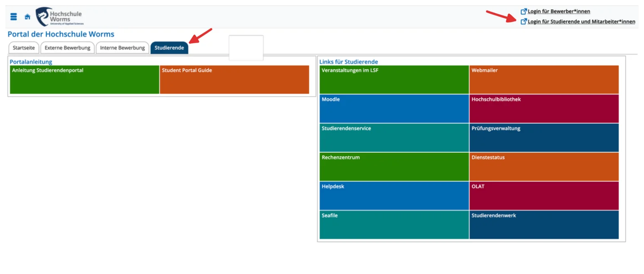Open the hamburger menu icon
644x274 pixels.
[x=14, y=17]
